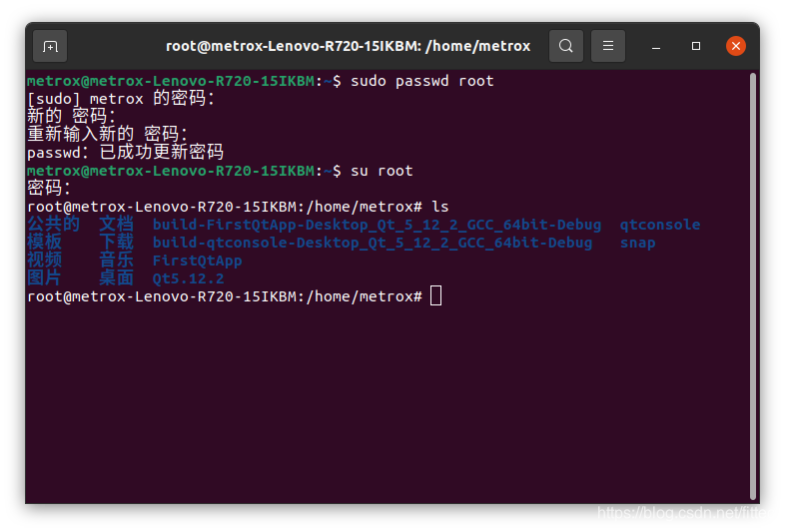The image size is (785, 532).
Task: Click the window title text
Action: point(348,46)
